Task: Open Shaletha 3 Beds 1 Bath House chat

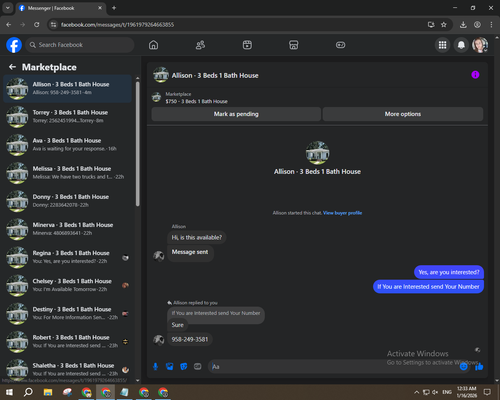Action: click(x=68, y=369)
